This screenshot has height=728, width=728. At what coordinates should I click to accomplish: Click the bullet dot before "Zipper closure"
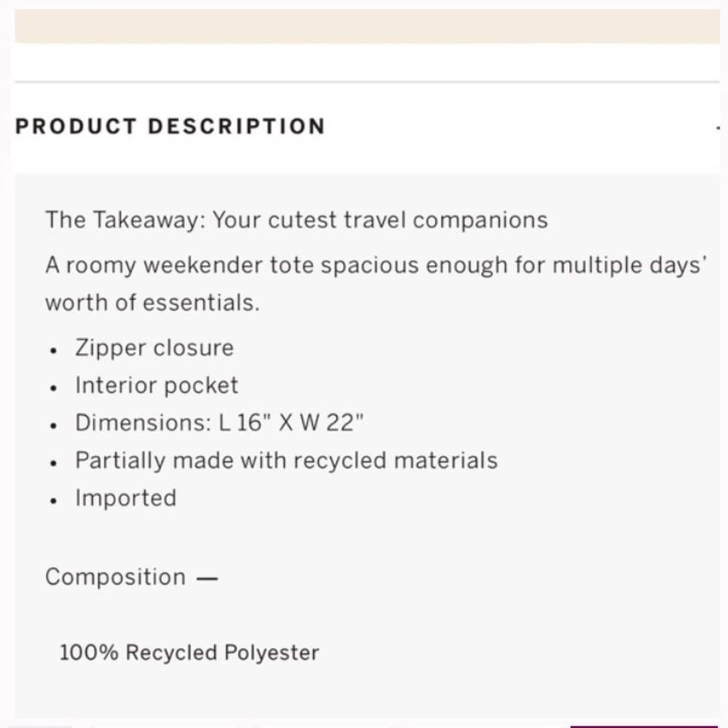click(x=53, y=349)
